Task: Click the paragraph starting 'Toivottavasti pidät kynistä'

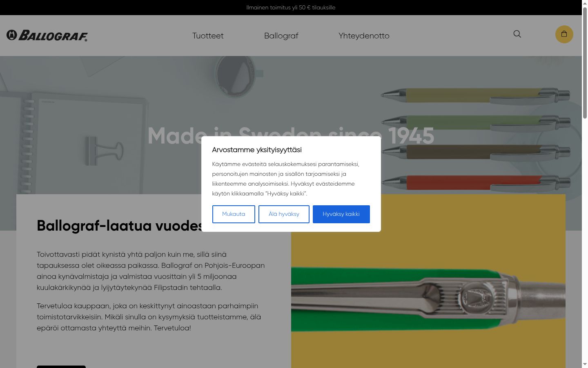Action: coord(151,271)
